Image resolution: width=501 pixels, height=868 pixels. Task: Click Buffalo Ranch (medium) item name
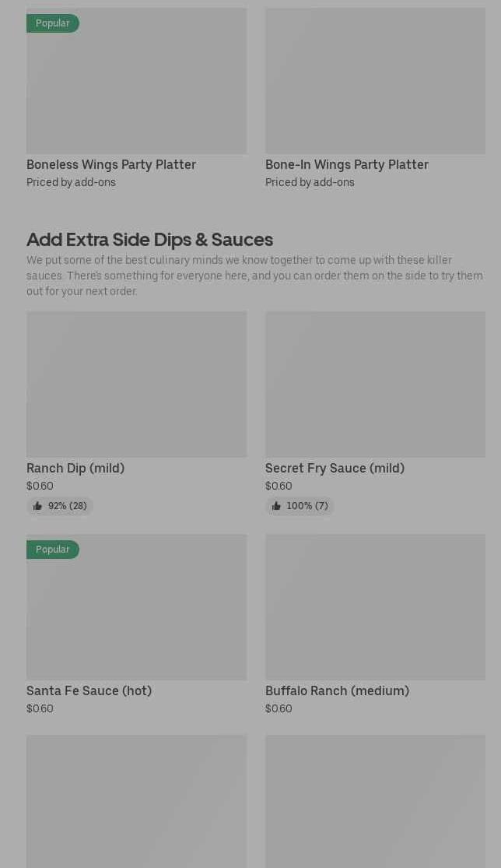tap(337, 691)
